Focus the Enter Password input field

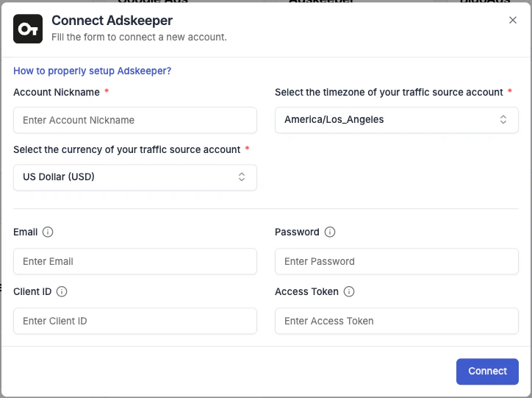click(x=397, y=261)
